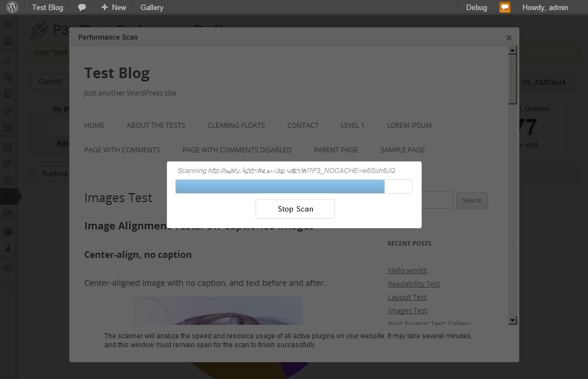Image resolution: width=588 pixels, height=379 pixels.
Task: Select the active Tools sidebar icon
Action: click(8, 197)
